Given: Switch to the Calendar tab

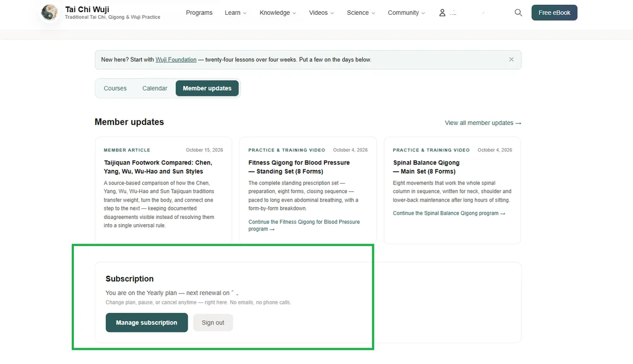Looking at the screenshot, I should click(x=155, y=88).
